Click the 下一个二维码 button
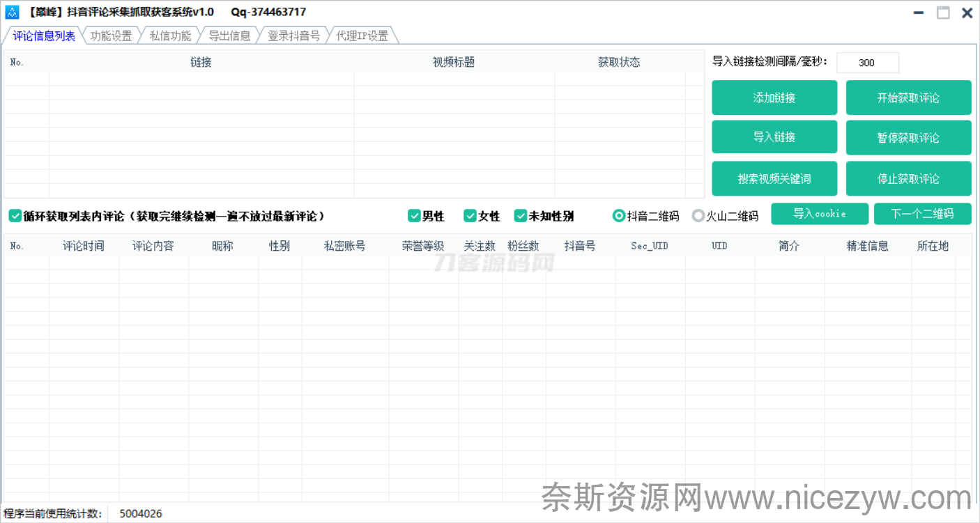 click(x=922, y=214)
